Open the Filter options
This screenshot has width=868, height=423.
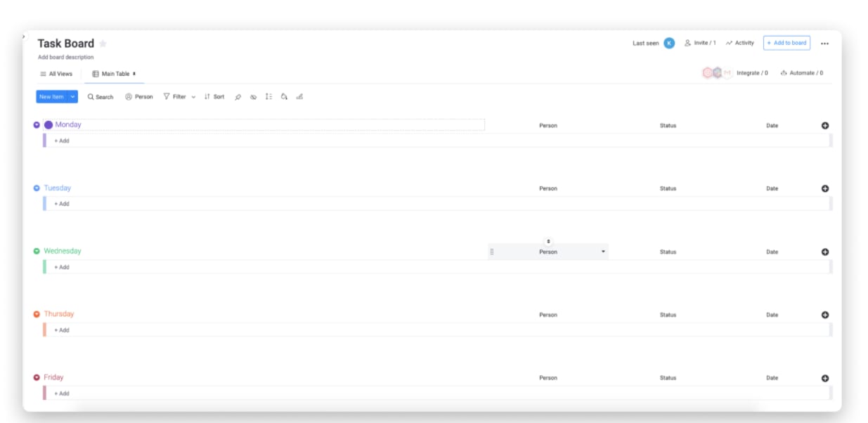pyautogui.click(x=177, y=98)
